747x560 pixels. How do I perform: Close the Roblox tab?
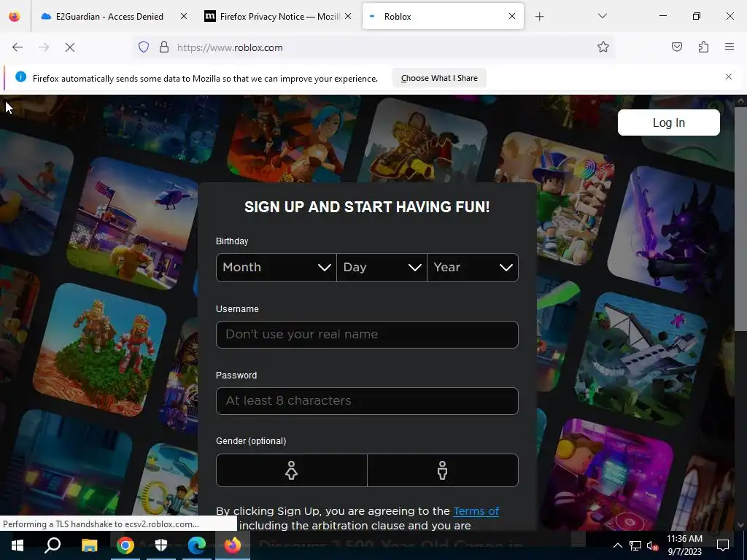click(511, 16)
